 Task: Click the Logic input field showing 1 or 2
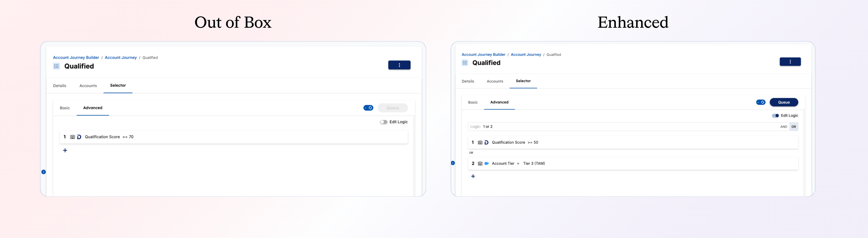(623, 127)
